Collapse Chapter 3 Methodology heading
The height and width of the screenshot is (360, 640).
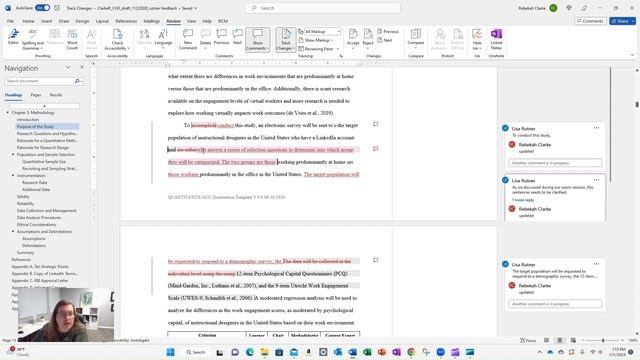(x=7, y=112)
